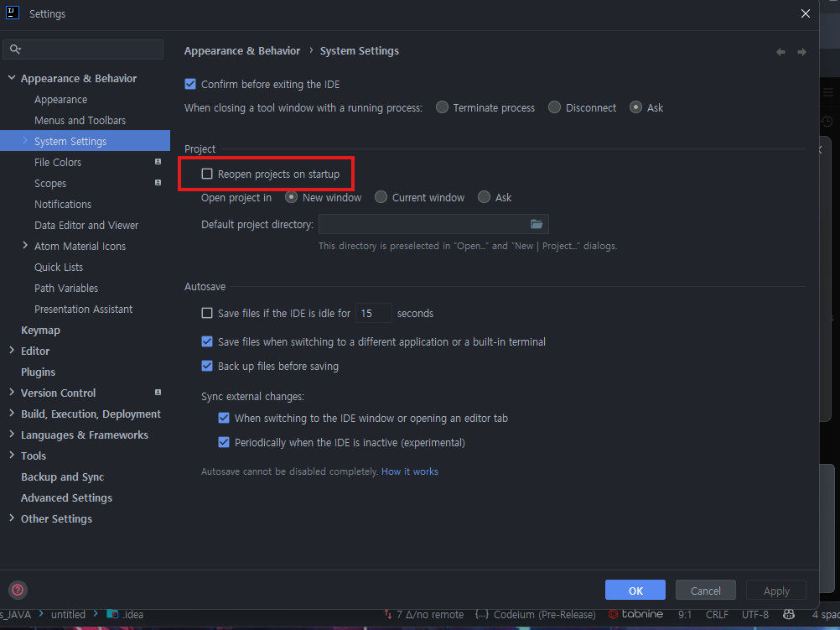
Task: Click Appearance & Behavior in the breadcrumb
Action: pyautogui.click(x=242, y=51)
